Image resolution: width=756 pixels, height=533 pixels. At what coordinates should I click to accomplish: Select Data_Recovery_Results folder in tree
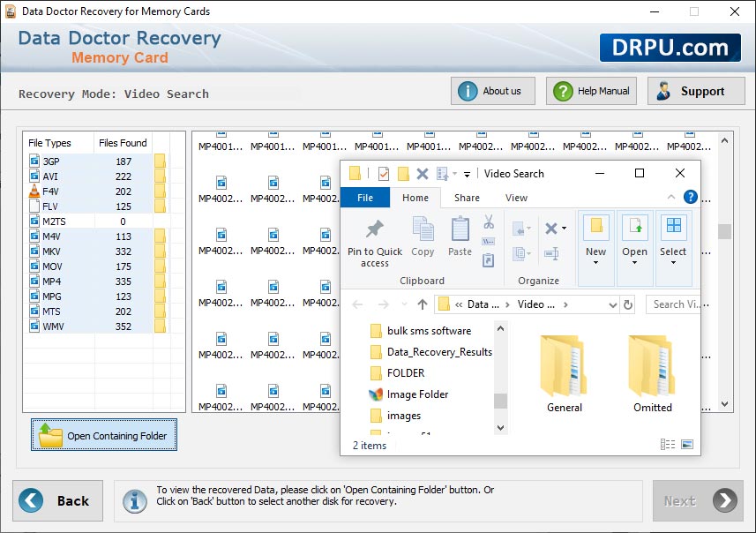pos(431,352)
